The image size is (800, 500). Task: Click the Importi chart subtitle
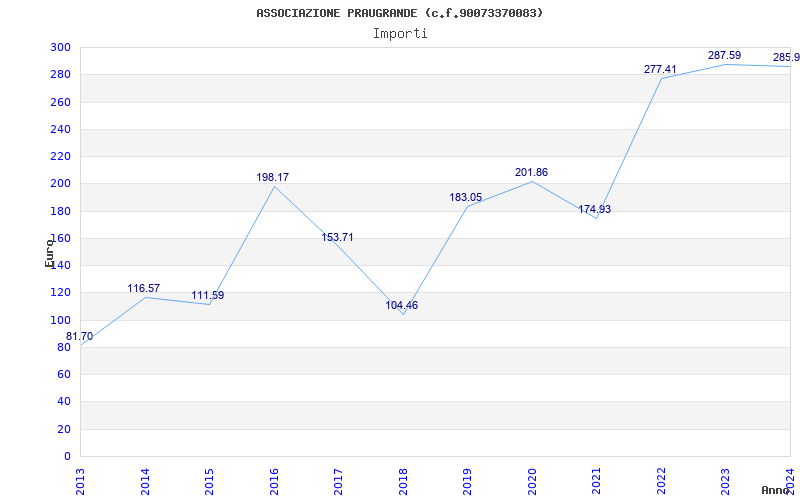pyautogui.click(x=400, y=34)
